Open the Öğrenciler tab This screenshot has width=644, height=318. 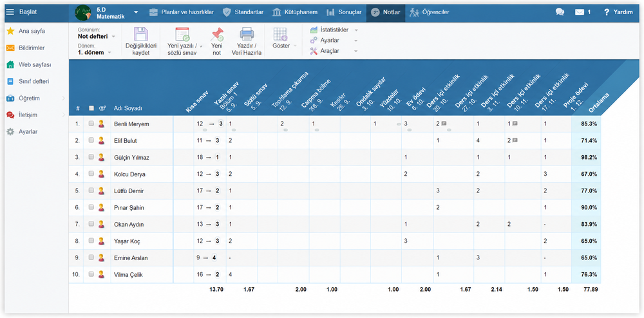[429, 12]
